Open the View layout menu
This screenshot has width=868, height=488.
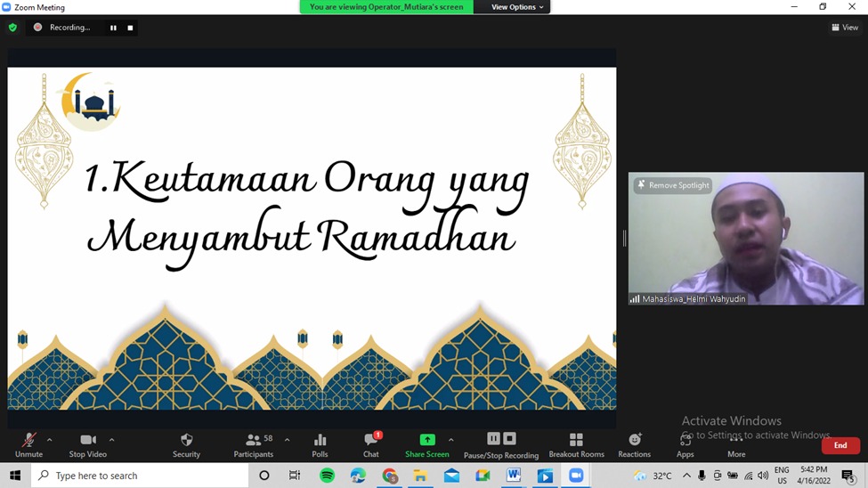(845, 28)
